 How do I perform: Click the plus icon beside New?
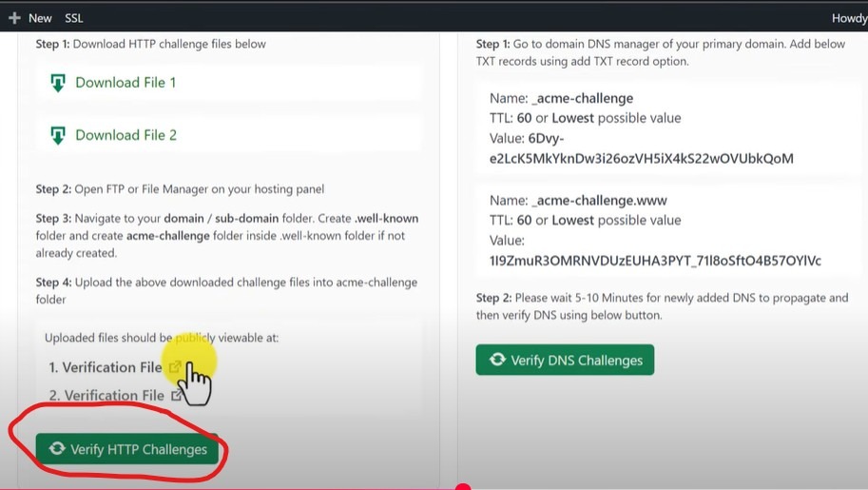click(14, 18)
